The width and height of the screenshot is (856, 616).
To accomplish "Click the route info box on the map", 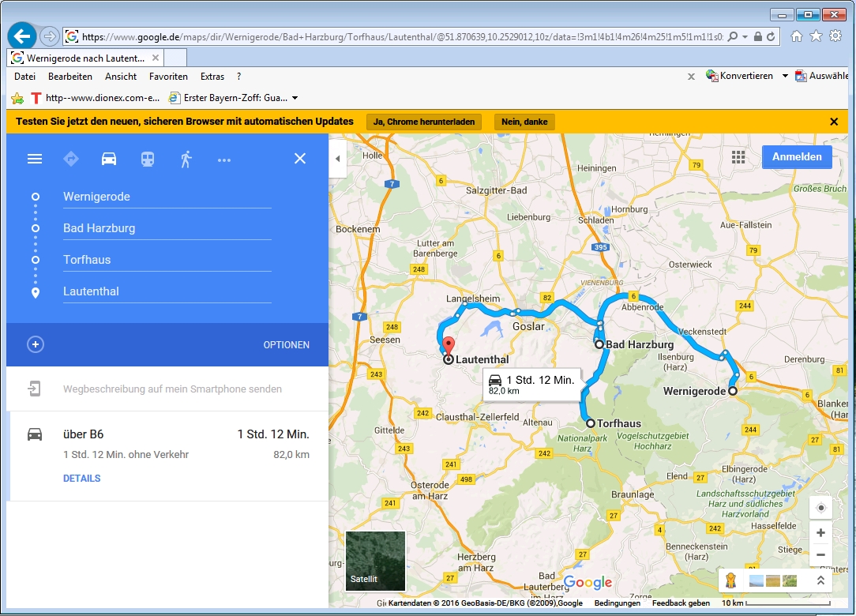I will (532, 385).
